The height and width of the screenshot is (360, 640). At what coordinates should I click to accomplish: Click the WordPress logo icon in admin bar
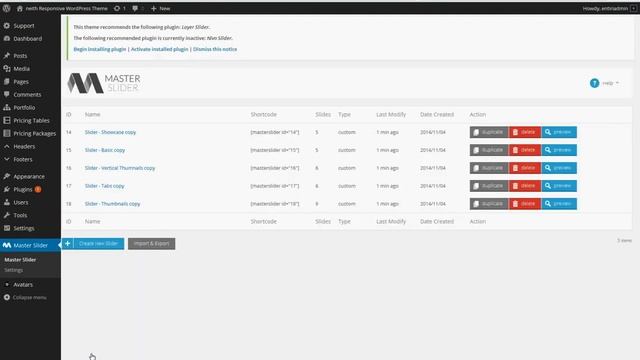tap(6, 8)
